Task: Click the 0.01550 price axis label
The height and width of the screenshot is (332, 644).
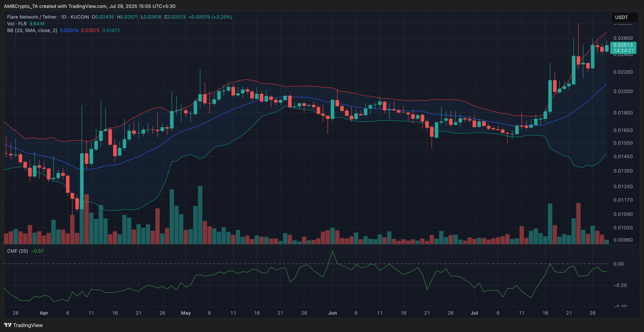Action: (x=623, y=143)
